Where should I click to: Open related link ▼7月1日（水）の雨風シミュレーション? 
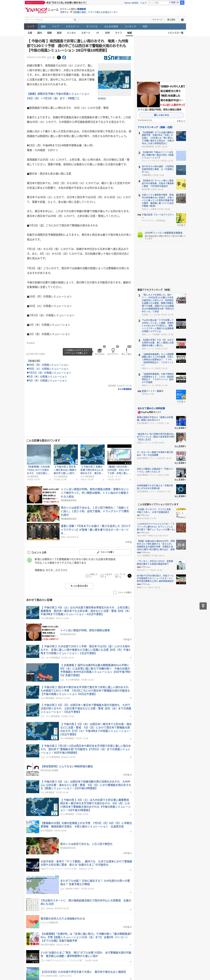pyautogui.click(x=49, y=373)
